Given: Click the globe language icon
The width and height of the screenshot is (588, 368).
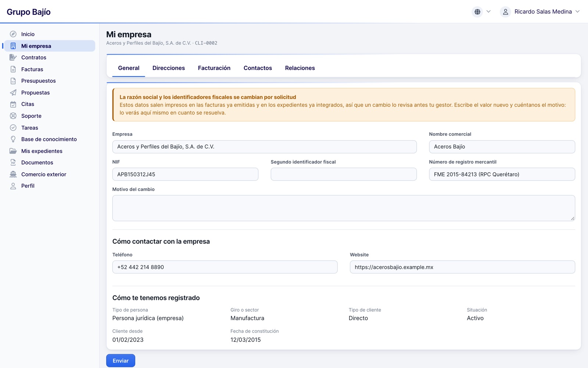Looking at the screenshot, I should point(477,12).
